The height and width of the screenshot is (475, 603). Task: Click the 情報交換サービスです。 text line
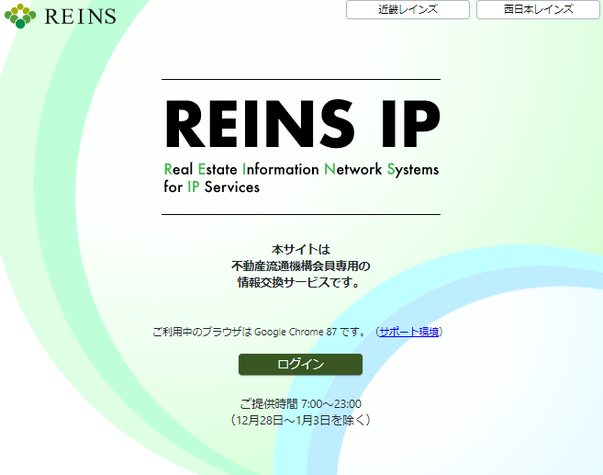299,283
